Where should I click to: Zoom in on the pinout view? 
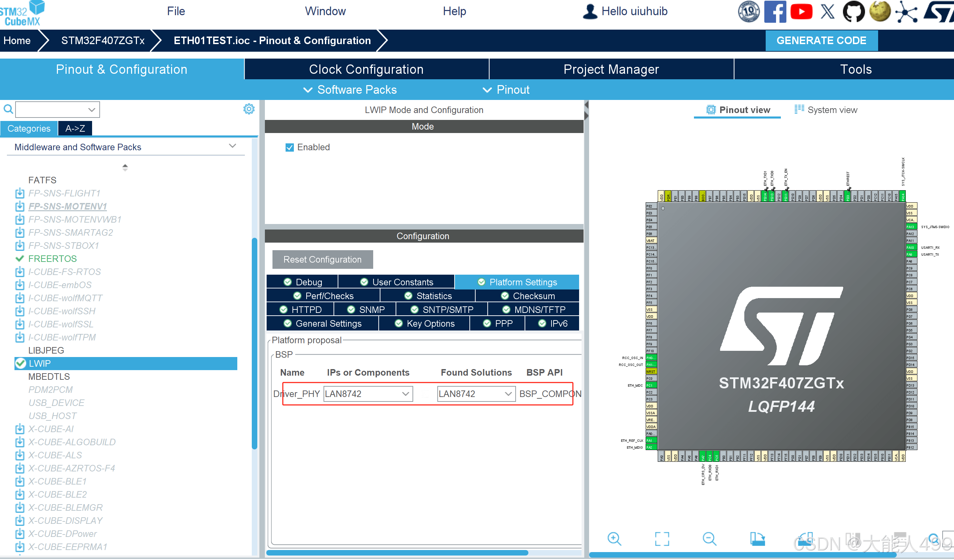click(614, 538)
